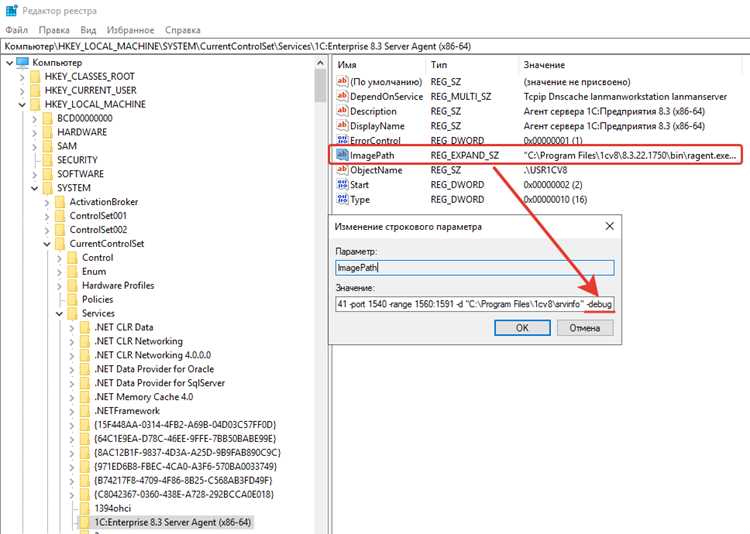The width and height of the screenshot is (750, 534).
Task: Click the registry path address bar
Action: (375, 46)
